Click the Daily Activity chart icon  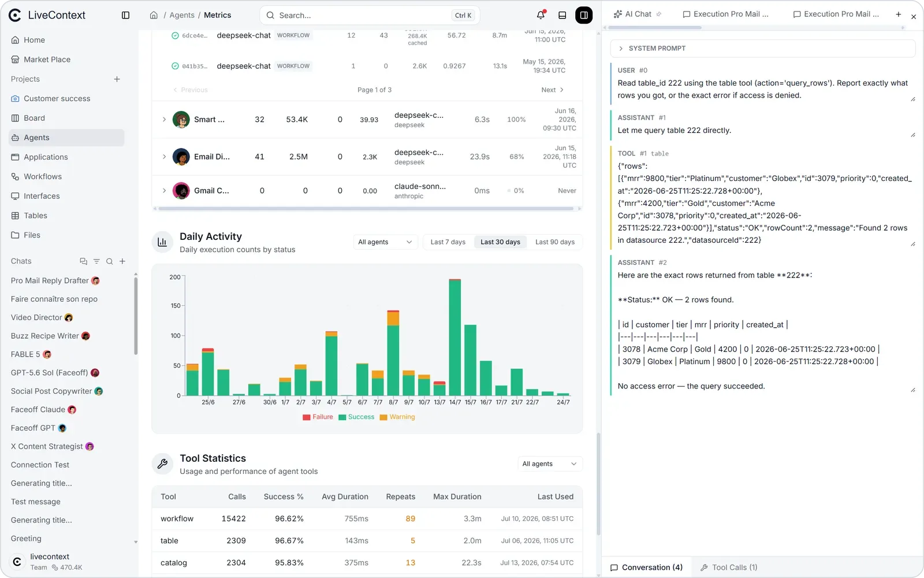tap(162, 242)
